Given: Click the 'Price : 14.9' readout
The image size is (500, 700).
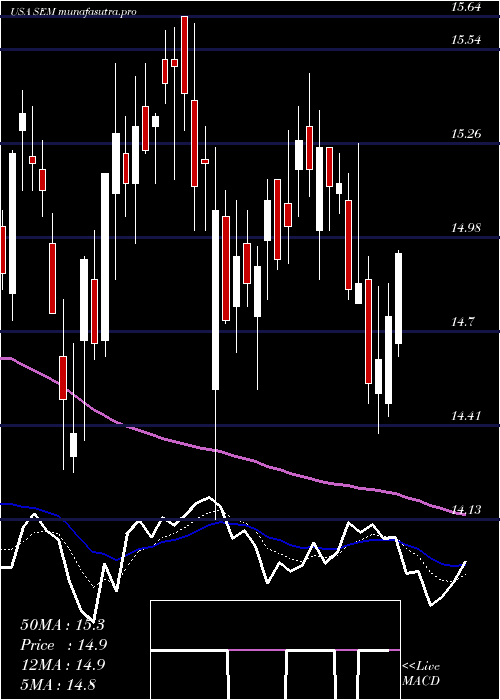Looking at the screenshot, I should (63, 645).
